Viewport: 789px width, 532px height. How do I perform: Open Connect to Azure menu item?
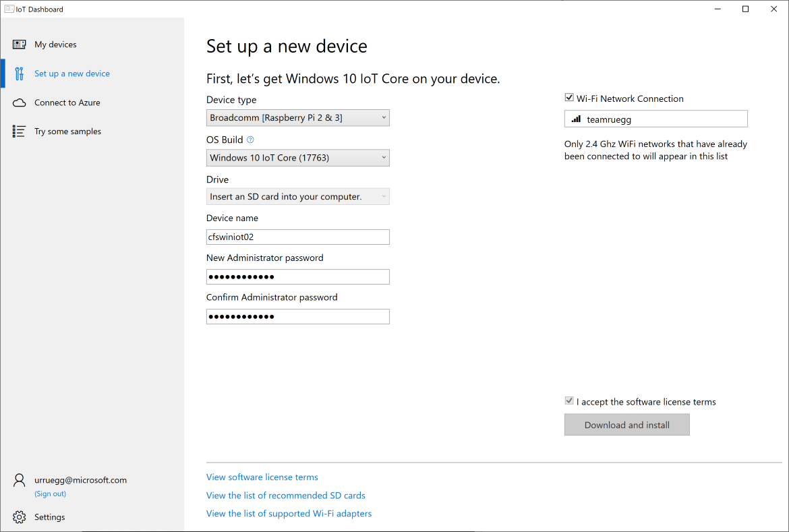(92, 102)
